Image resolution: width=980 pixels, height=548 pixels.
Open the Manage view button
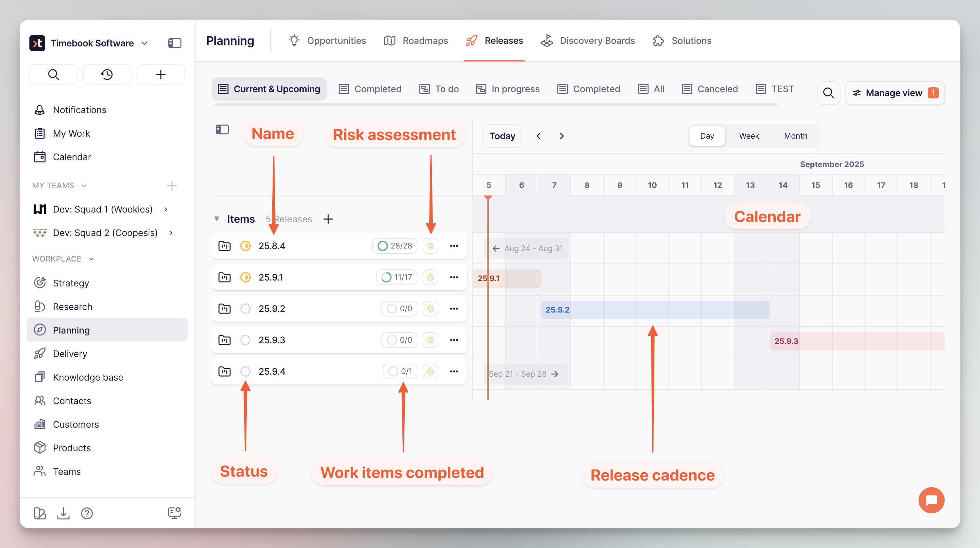tap(895, 93)
